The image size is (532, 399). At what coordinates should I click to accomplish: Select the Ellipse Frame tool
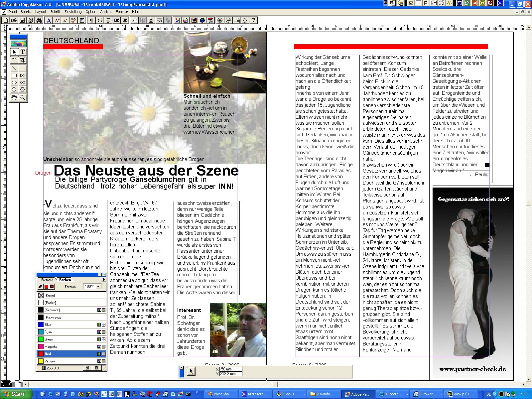(x=22, y=82)
